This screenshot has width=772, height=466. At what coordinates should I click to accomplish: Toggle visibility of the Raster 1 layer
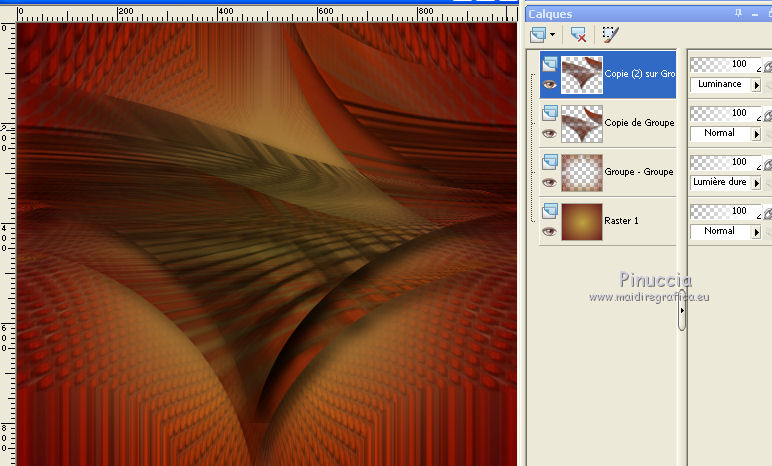pyautogui.click(x=549, y=232)
